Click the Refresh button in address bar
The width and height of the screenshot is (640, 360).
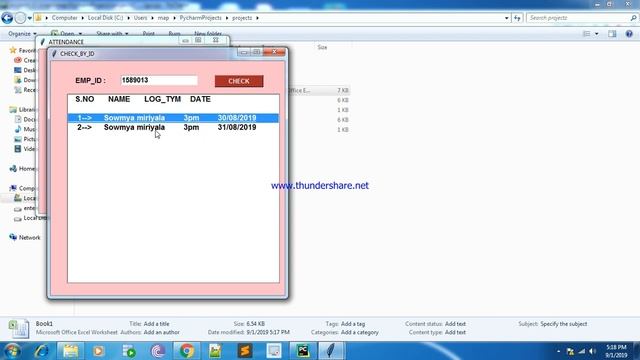pyautogui.click(x=517, y=18)
